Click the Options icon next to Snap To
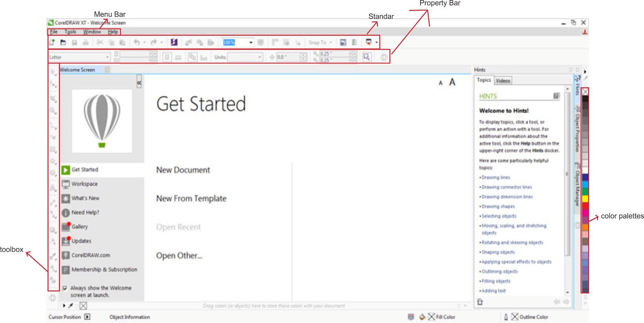Viewport: 644px width, 323px height. coord(355,42)
